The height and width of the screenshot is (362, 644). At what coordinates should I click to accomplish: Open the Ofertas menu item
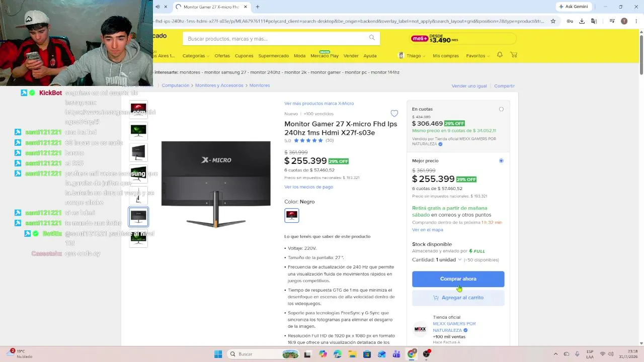(222, 56)
